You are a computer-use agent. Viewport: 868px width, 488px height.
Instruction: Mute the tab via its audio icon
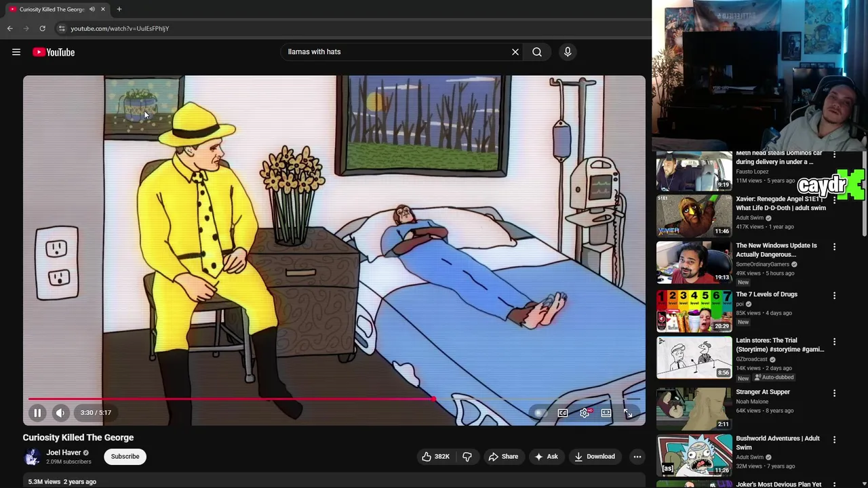click(x=92, y=9)
